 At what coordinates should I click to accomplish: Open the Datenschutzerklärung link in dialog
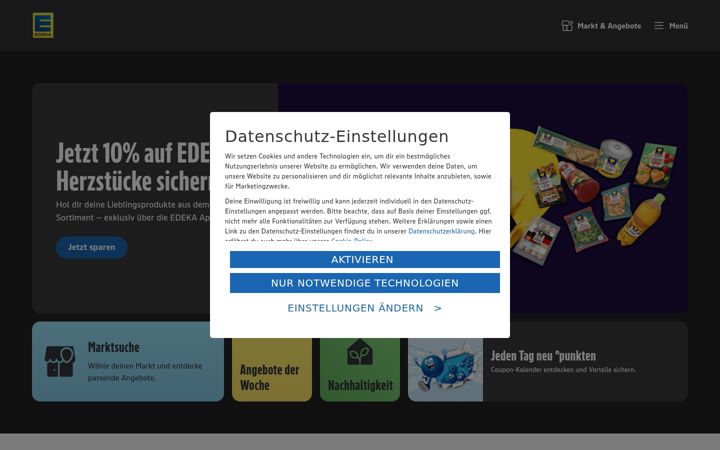click(x=441, y=231)
